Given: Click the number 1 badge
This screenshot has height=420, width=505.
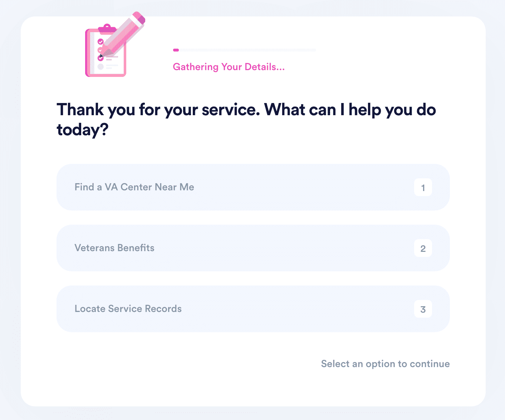Looking at the screenshot, I should click(423, 187).
